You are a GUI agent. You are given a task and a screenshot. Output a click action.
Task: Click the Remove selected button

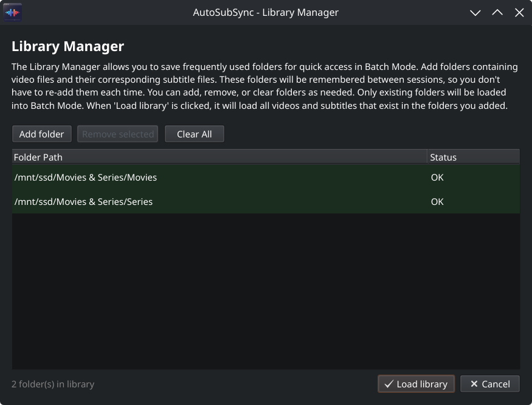(x=118, y=134)
